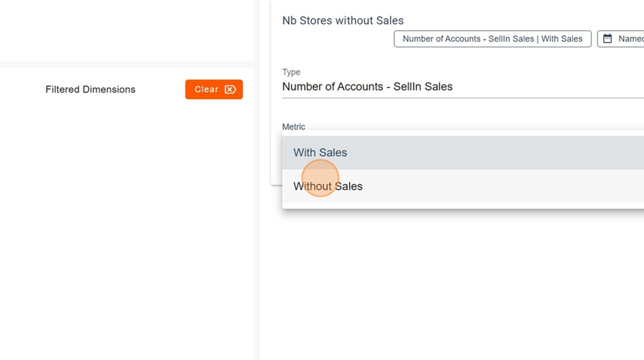Click the Number of Accounts SellIn Sales chip
This screenshot has height=360, width=644.
[492, 39]
